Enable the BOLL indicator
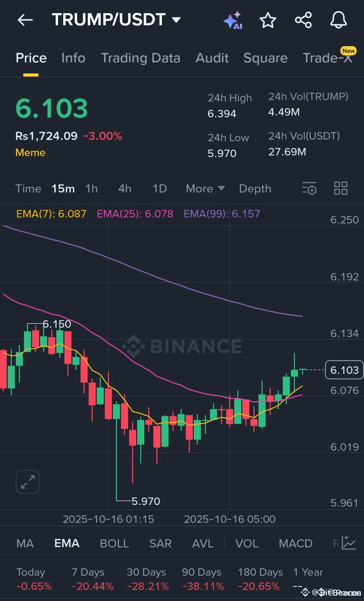 point(114,543)
